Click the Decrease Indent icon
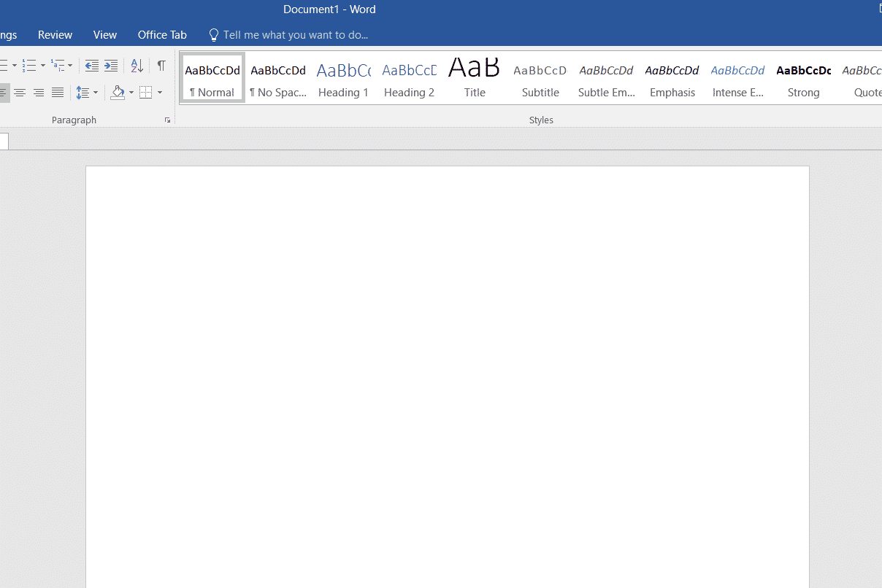 coord(91,66)
